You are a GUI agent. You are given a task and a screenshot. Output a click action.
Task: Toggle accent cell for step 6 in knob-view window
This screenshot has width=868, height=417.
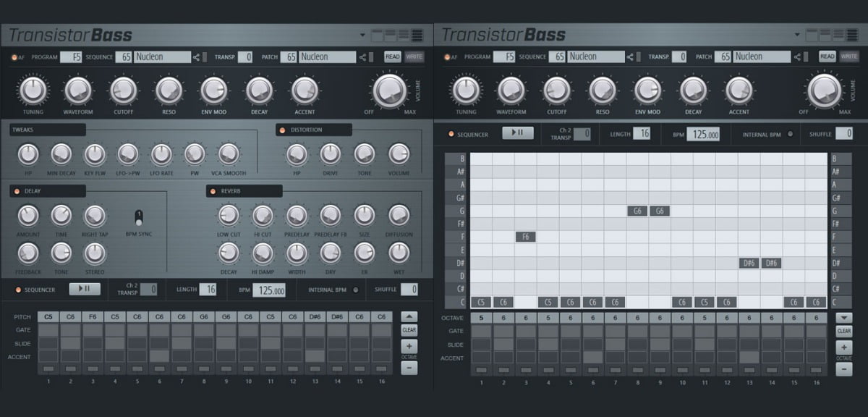160,356
